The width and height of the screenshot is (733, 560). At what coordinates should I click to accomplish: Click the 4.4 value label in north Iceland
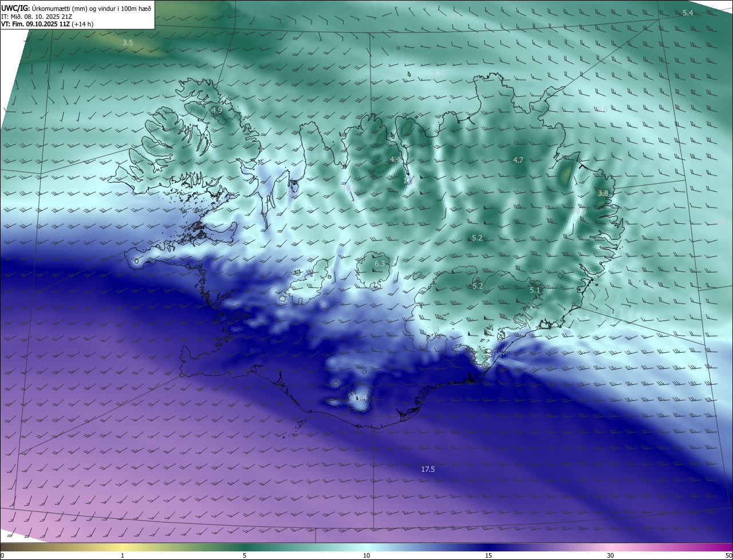pos(395,159)
